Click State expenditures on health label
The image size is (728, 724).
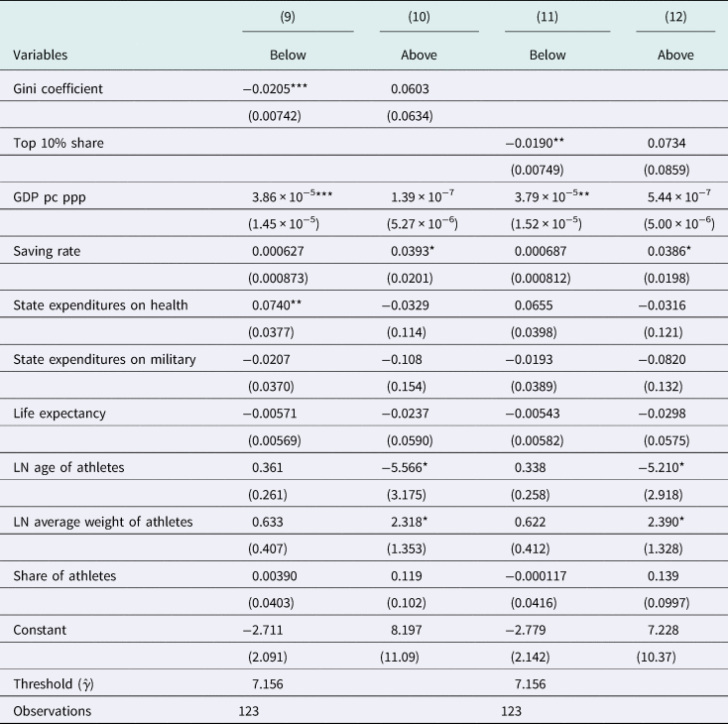pos(101,305)
